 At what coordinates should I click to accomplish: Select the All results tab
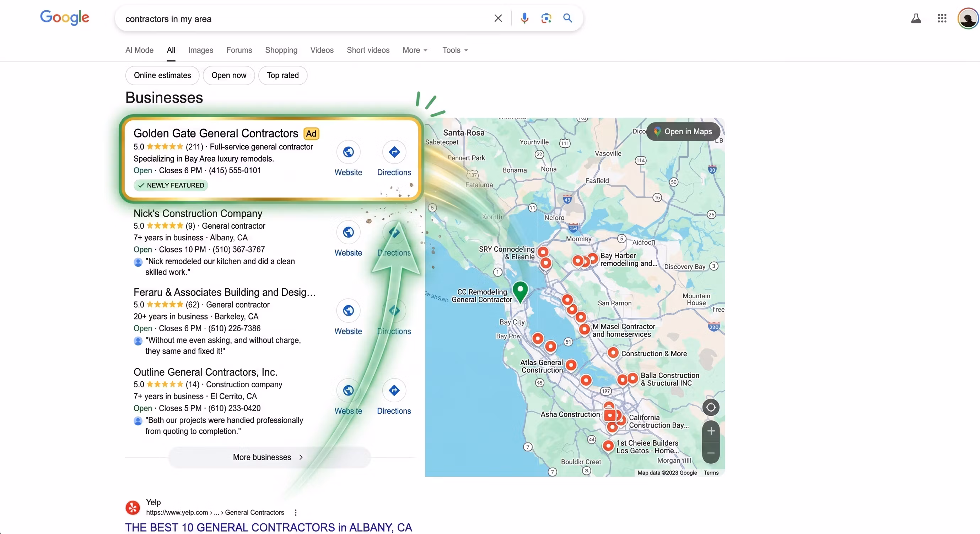pyautogui.click(x=171, y=50)
